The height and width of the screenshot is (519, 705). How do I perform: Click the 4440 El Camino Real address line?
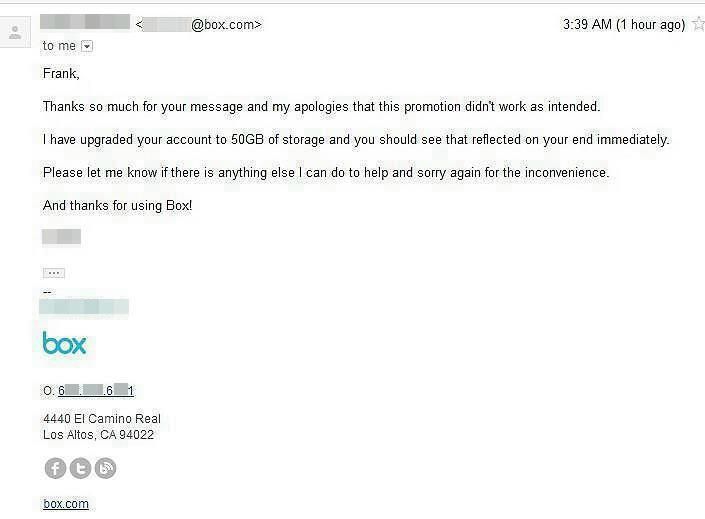click(x=102, y=419)
